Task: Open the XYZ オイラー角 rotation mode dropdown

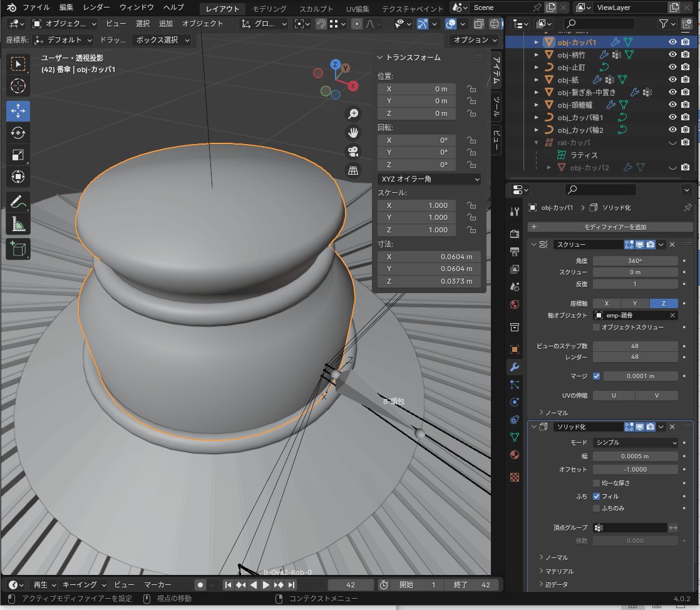Action: (429, 179)
